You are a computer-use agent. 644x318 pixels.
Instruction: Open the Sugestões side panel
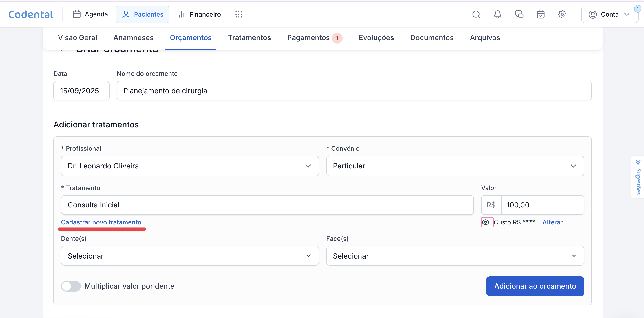pyautogui.click(x=638, y=177)
